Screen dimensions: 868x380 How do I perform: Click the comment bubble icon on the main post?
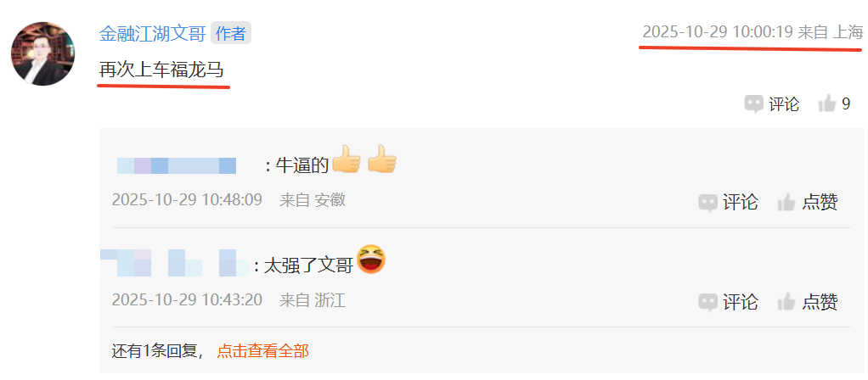(753, 104)
